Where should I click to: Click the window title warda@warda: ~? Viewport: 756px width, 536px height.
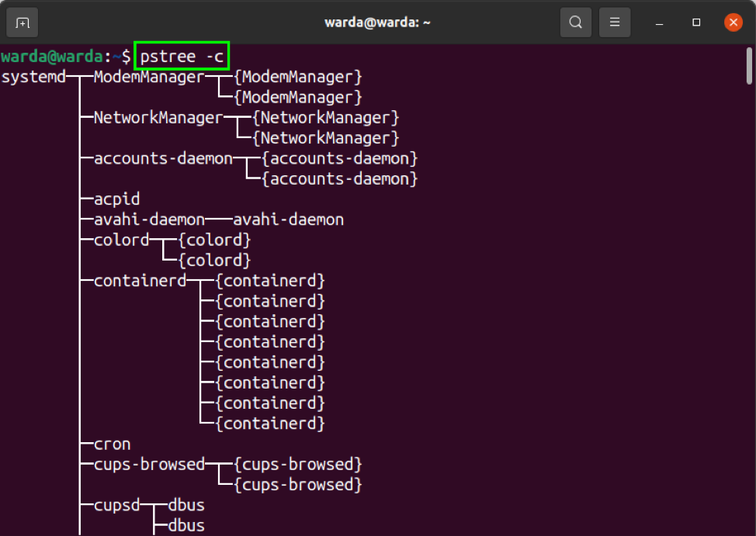coord(377,22)
